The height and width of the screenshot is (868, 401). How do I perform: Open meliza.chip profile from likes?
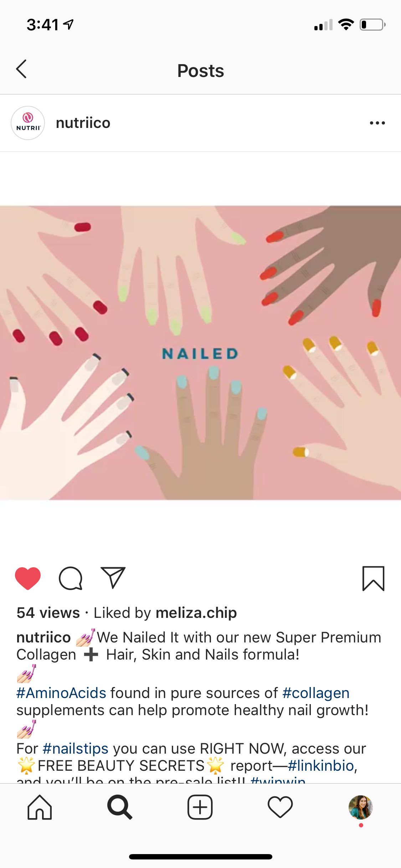pyautogui.click(x=196, y=613)
